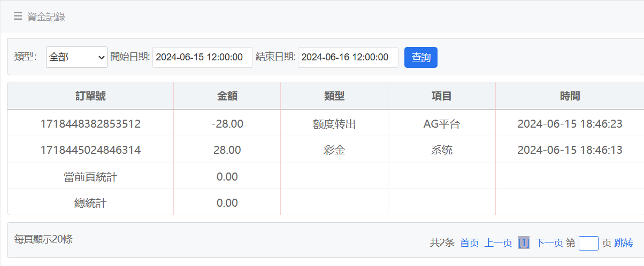This screenshot has width=644, height=266.
Task: Click the hamburger menu icon
Action: 18,17
